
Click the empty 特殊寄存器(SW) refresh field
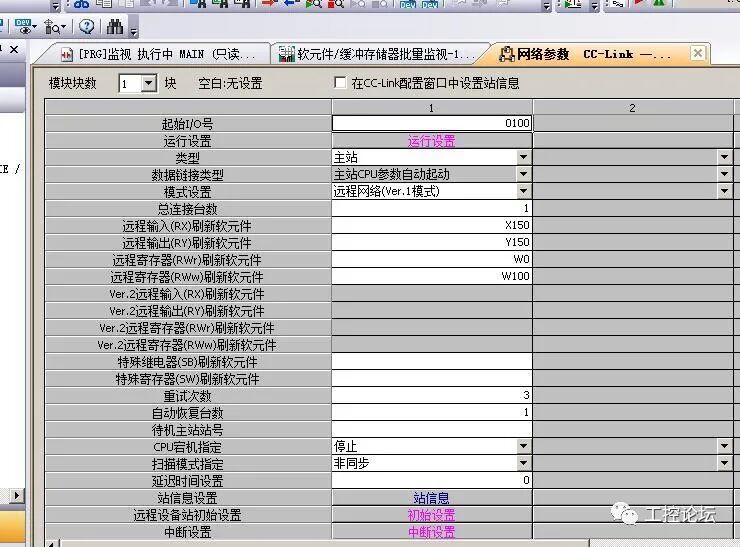[x=432, y=379]
